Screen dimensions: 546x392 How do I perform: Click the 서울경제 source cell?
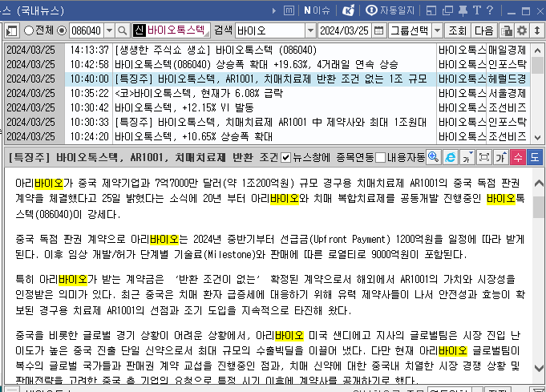pos(508,93)
